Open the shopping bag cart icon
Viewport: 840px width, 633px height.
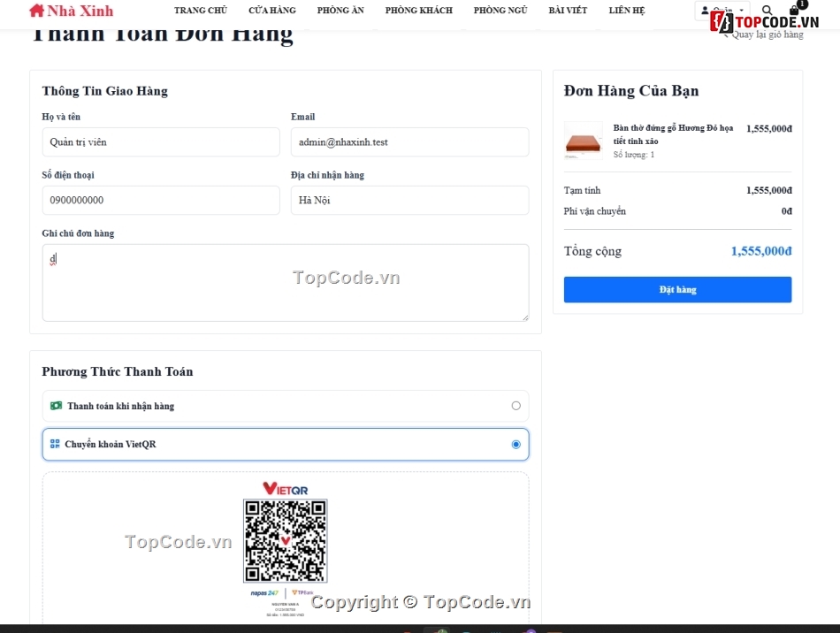tap(795, 10)
